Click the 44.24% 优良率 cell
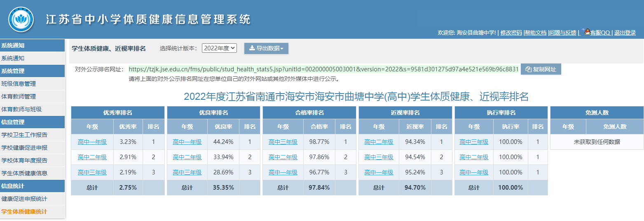Screen dimensions: 644x221 click(x=223, y=142)
